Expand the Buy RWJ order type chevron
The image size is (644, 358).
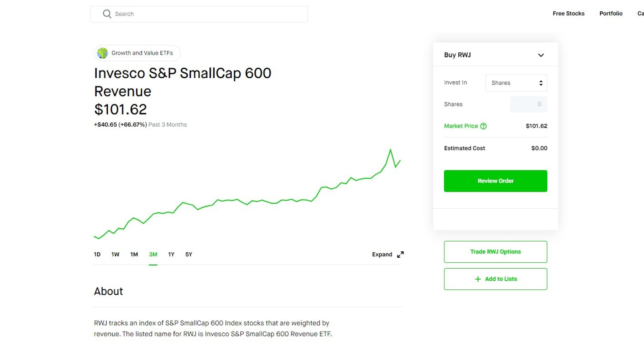(x=541, y=55)
